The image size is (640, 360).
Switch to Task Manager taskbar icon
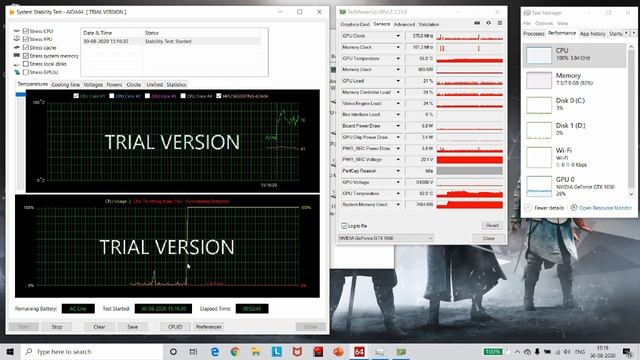coord(380,351)
